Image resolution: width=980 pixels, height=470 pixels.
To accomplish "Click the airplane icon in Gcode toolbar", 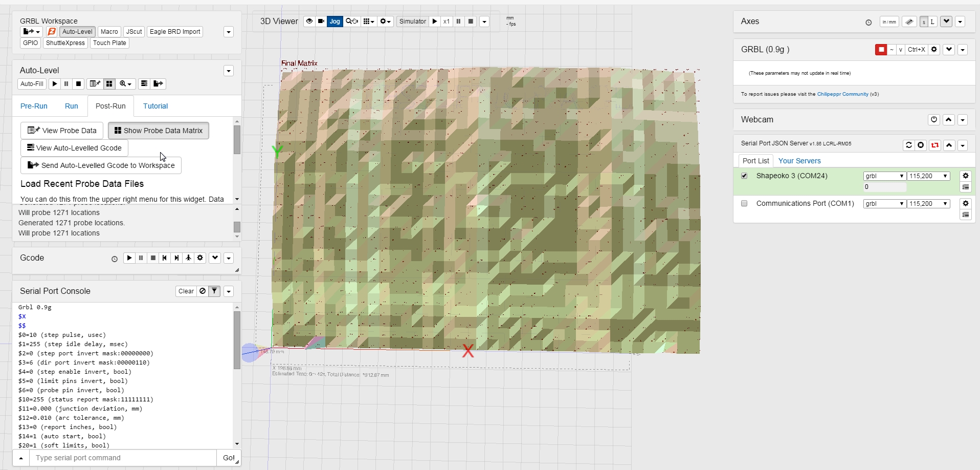I will (x=188, y=258).
